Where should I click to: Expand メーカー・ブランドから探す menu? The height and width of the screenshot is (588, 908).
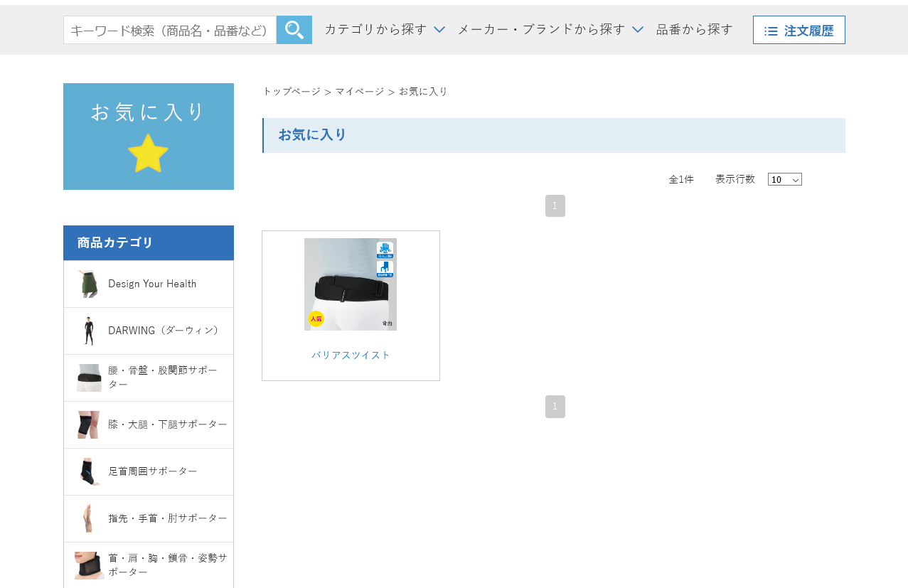(x=550, y=29)
